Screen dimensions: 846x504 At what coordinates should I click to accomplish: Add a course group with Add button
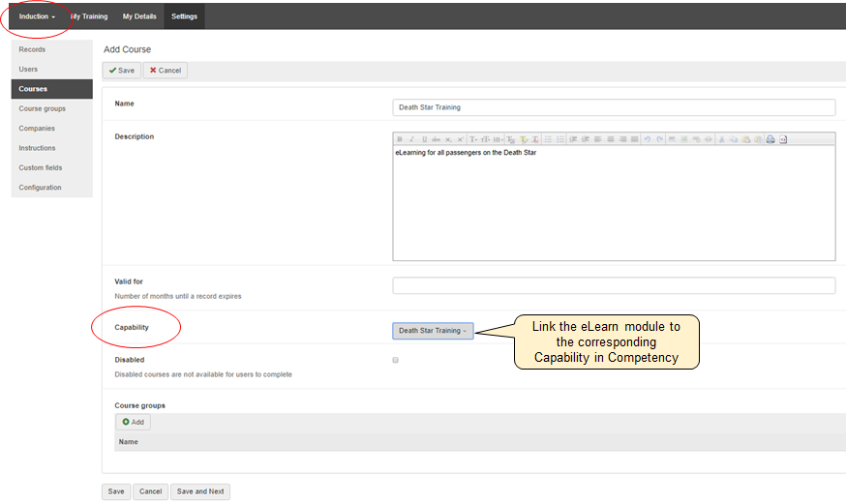tap(134, 423)
